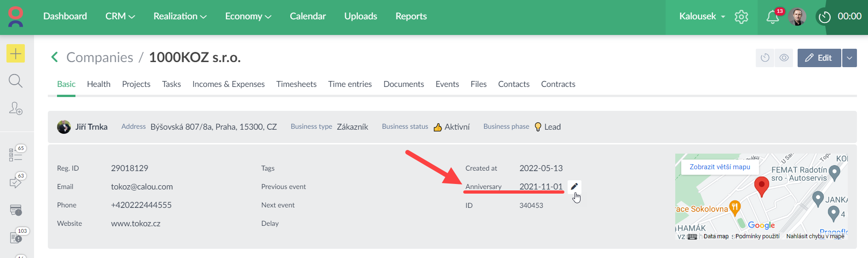868x258 pixels.
Task: Click Zobrazit větší mapu on the map
Action: coord(719,167)
